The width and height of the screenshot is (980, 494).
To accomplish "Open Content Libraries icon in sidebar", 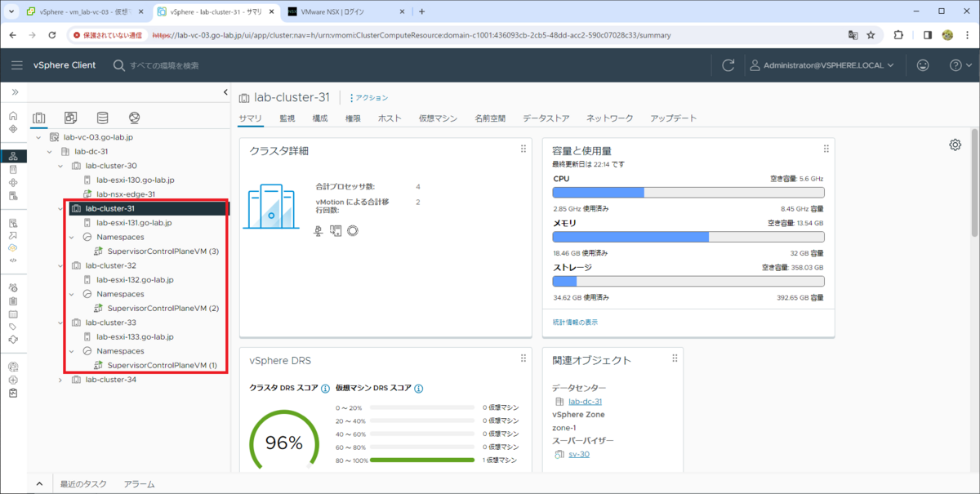I will 13,169.
